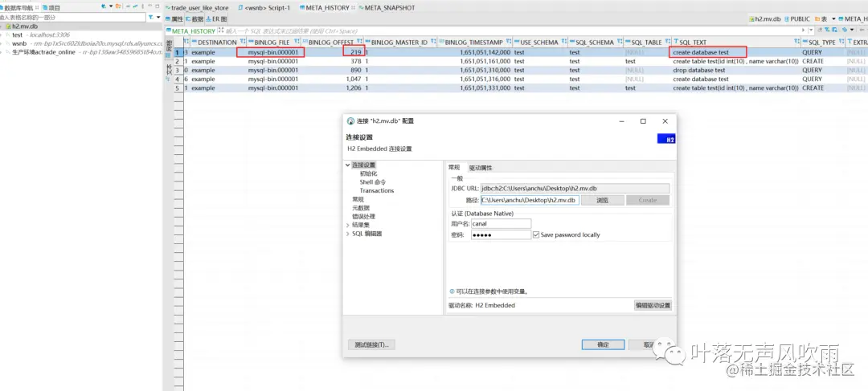The image size is (868, 391).
Task: Confirm with the 确定 button
Action: click(604, 344)
